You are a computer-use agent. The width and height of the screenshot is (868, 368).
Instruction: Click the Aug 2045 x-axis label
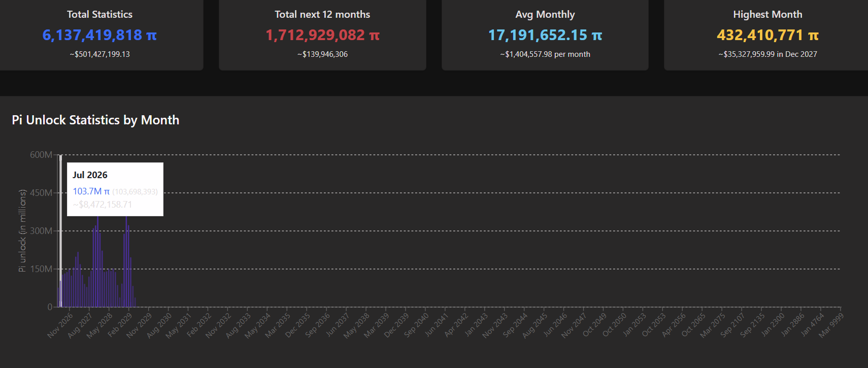click(536, 325)
